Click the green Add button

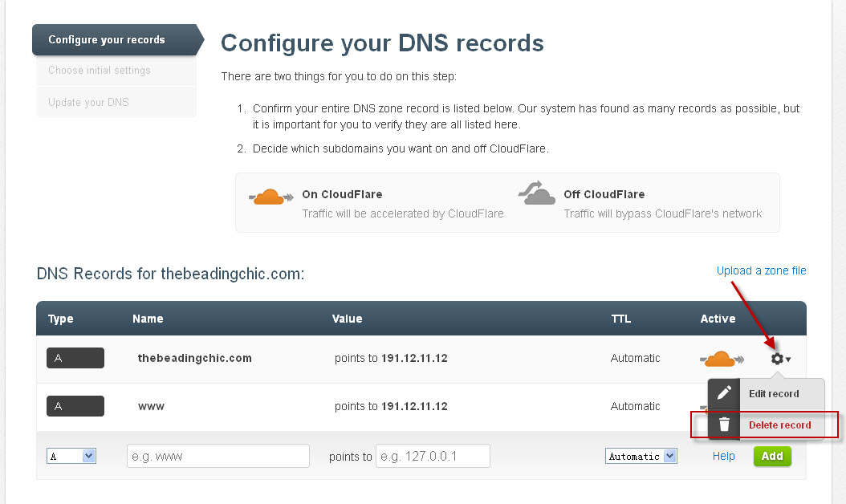coord(771,455)
